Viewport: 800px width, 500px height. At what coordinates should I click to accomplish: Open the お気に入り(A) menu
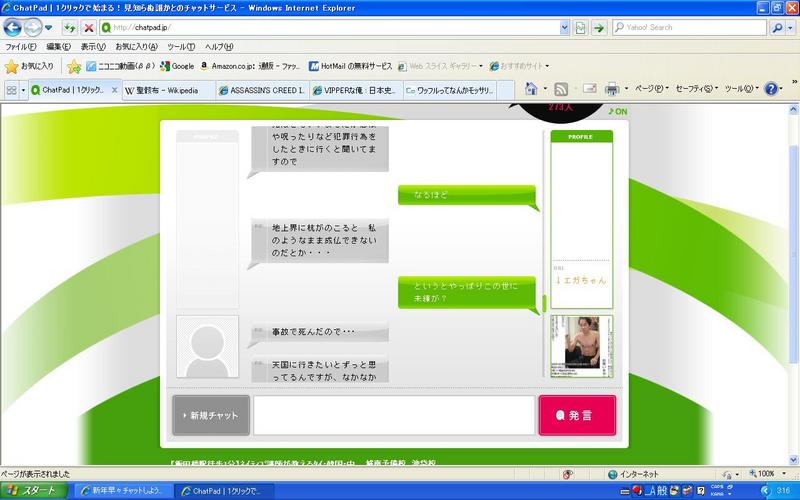point(136,46)
